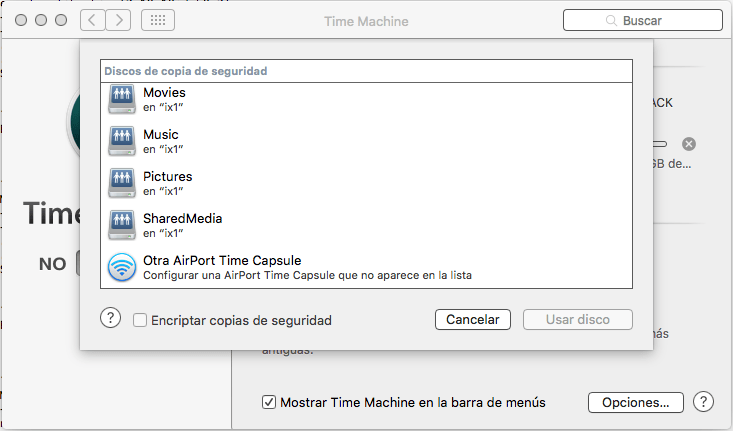Click the Discos de copia de seguridad header

point(185,72)
